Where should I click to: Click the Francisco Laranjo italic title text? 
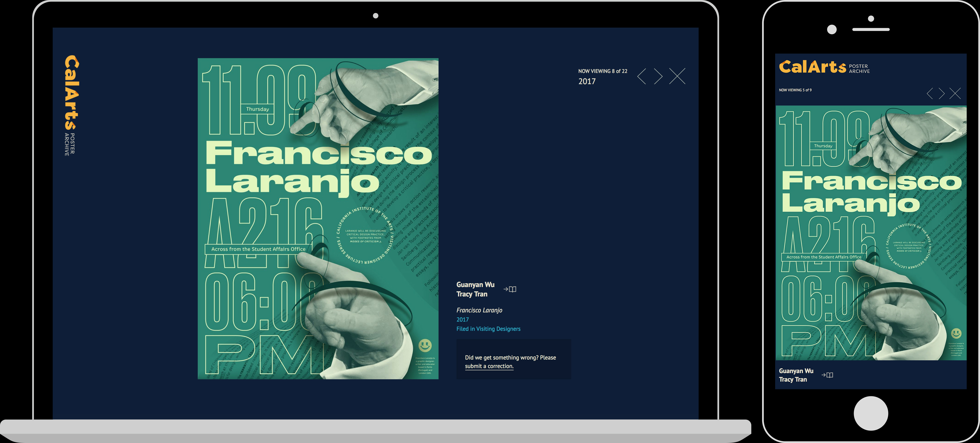click(479, 310)
